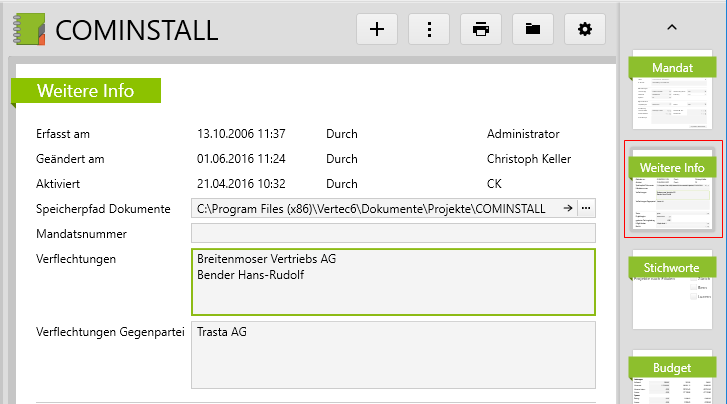Click the green Weitere Info section header

pyautogui.click(x=86, y=91)
